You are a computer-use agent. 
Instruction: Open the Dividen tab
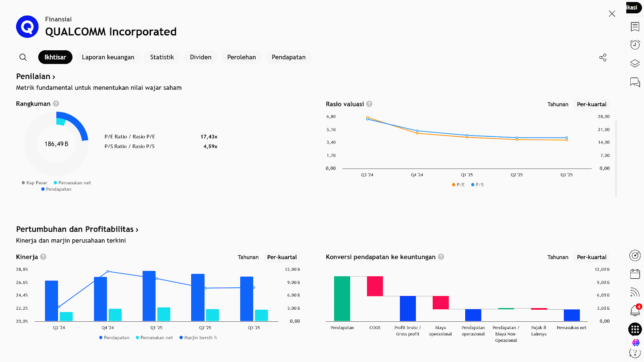200,57
